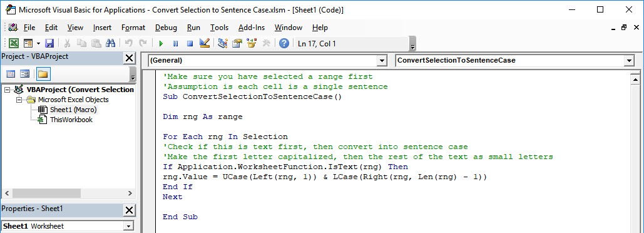Click the 'End If' code line
The width and height of the screenshot is (644, 233).
click(178, 187)
